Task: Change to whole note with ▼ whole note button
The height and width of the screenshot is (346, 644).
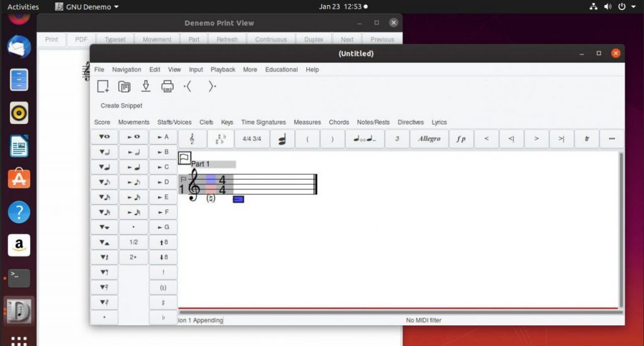Action: coord(104,137)
